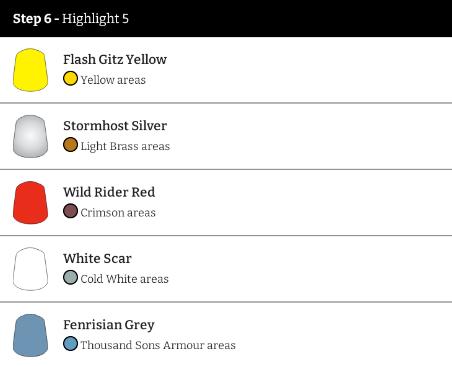Click the Crimson areas label text

click(x=118, y=212)
